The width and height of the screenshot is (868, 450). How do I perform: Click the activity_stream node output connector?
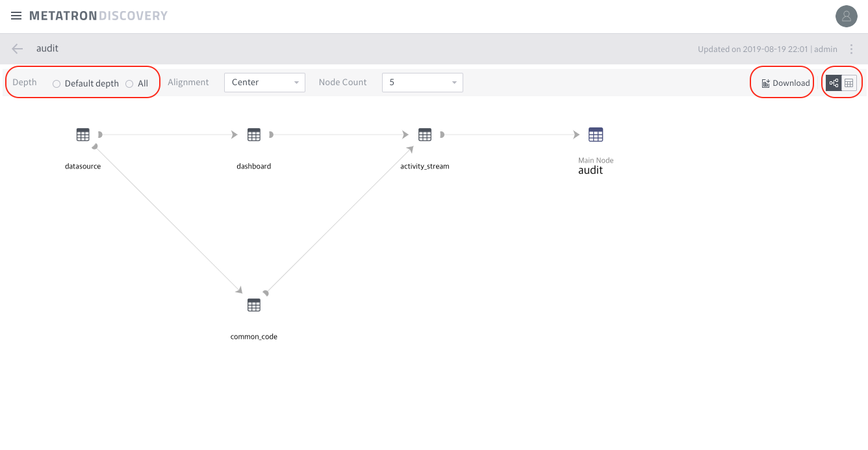tap(442, 135)
